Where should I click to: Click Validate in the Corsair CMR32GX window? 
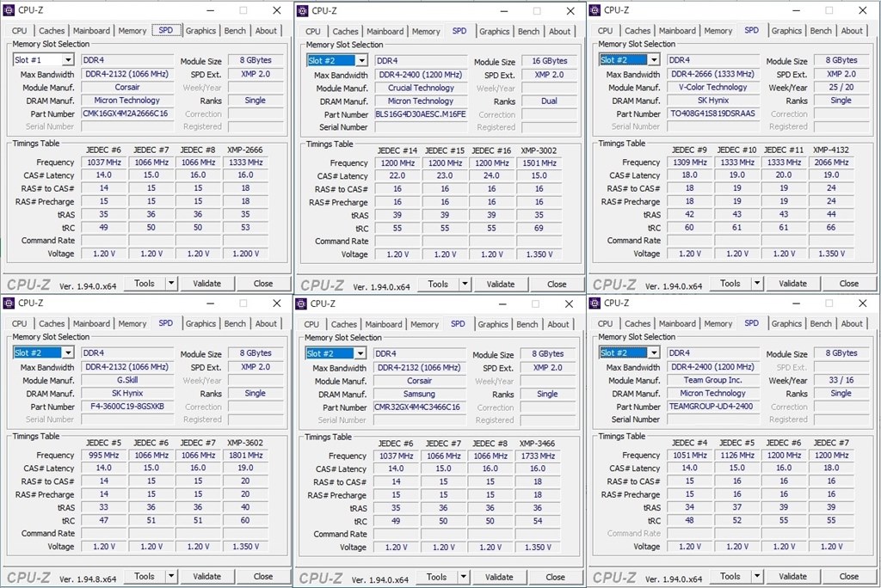499,577
